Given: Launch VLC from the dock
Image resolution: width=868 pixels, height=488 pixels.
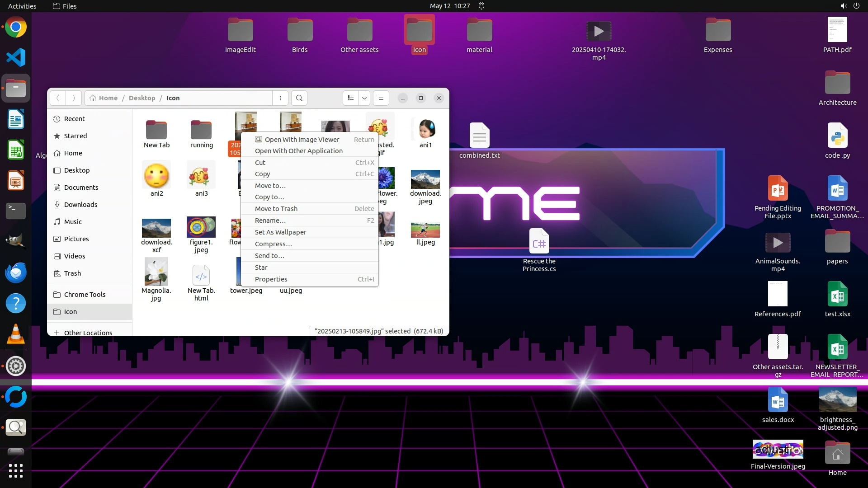Looking at the screenshot, I should pos(16,335).
